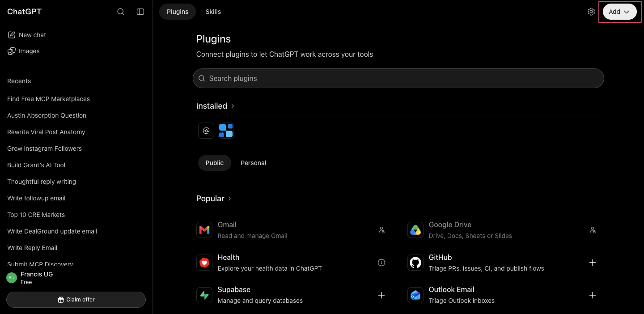This screenshot has height=314, width=644.
Task: Expand the Popular plugins section
Action: 214,199
